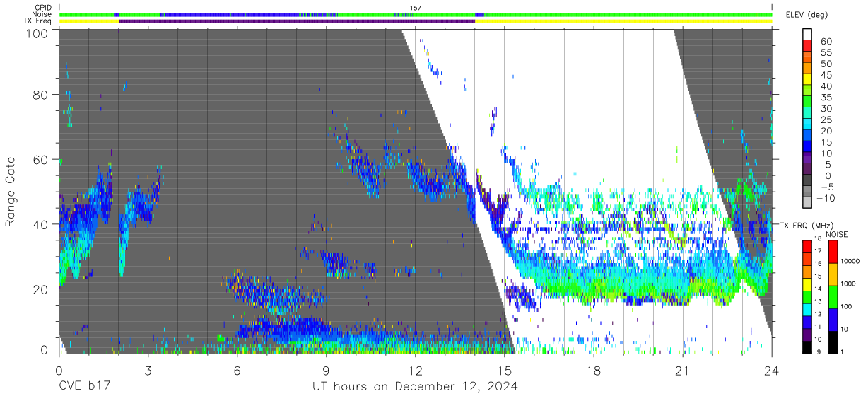Click the 21 hour tick label
Screen dimensions: 868x401
[x=682, y=371]
